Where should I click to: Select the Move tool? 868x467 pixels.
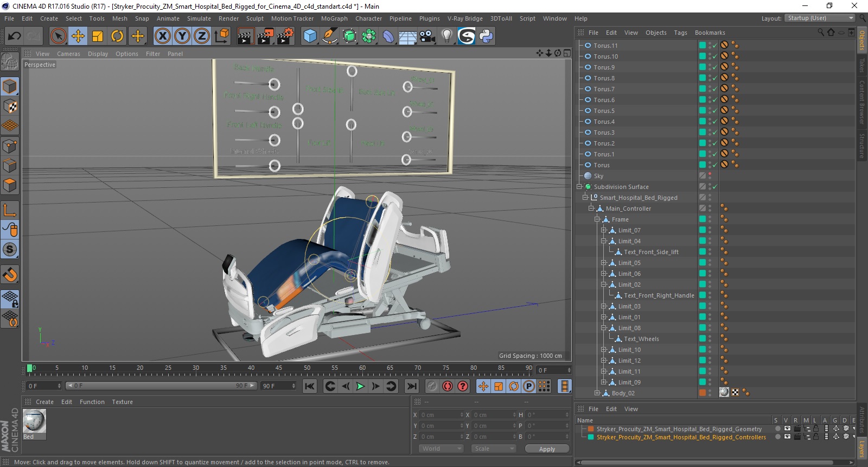click(78, 36)
